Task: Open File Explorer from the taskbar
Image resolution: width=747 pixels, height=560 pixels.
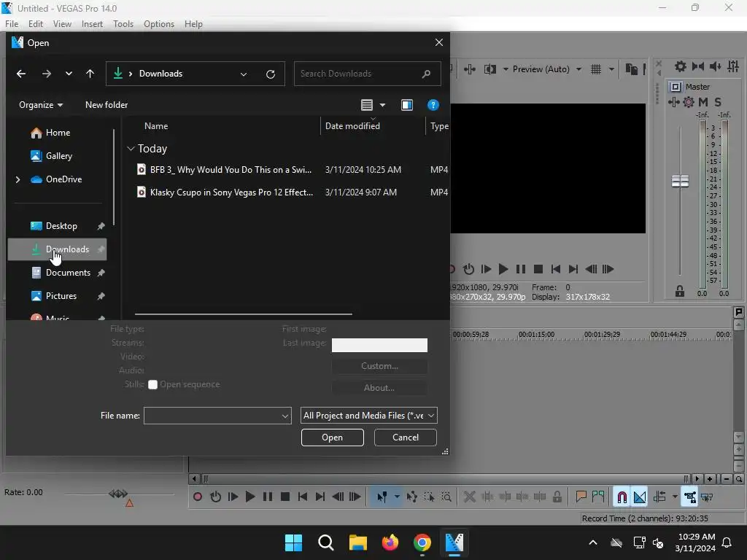Action: pyautogui.click(x=357, y=542)
